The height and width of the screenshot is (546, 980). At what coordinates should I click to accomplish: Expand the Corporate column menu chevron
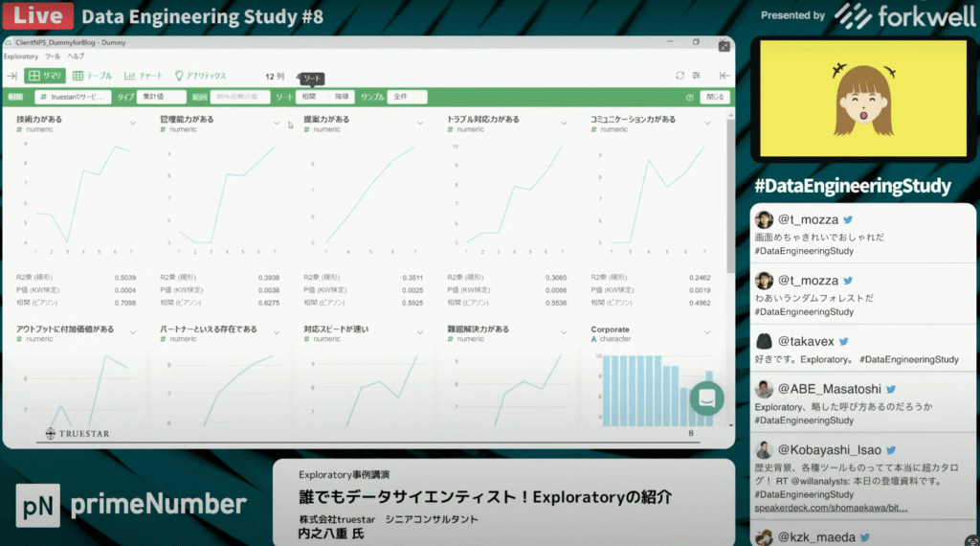[x=707, y=332]
